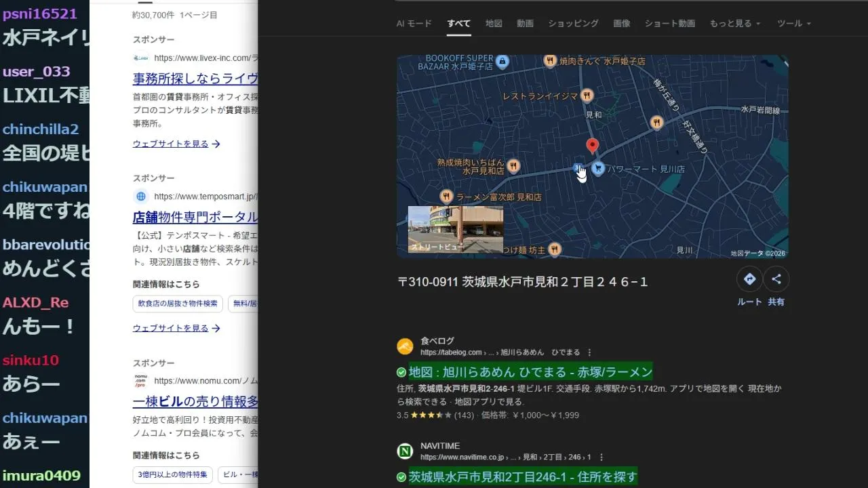Click the red location pin on map
The width and height of the screenshot is (868, 488).
592,146
